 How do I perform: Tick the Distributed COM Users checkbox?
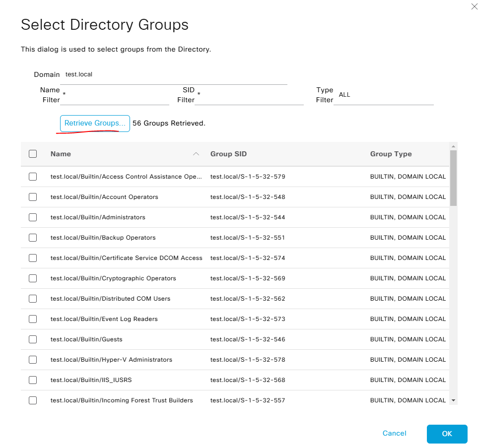33,299
